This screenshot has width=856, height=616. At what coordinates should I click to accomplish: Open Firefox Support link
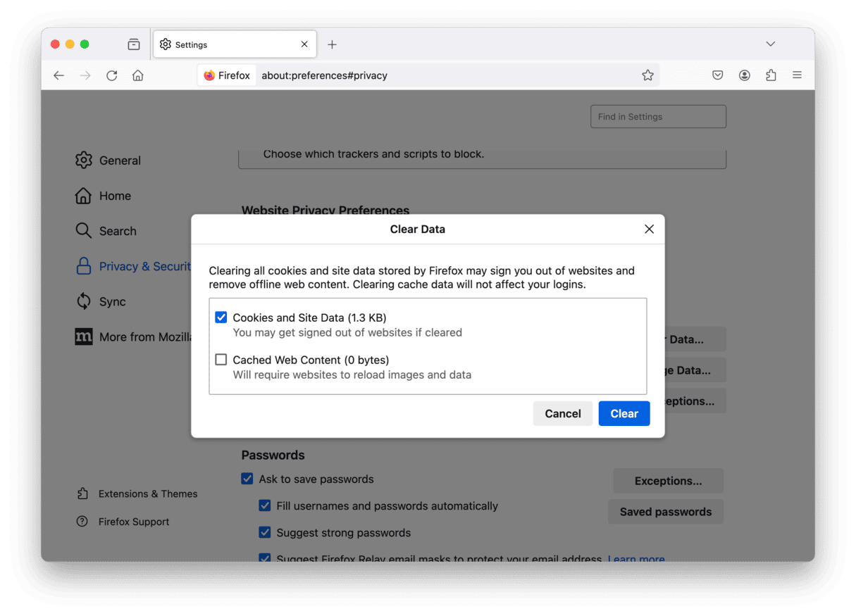click(123, 522)
